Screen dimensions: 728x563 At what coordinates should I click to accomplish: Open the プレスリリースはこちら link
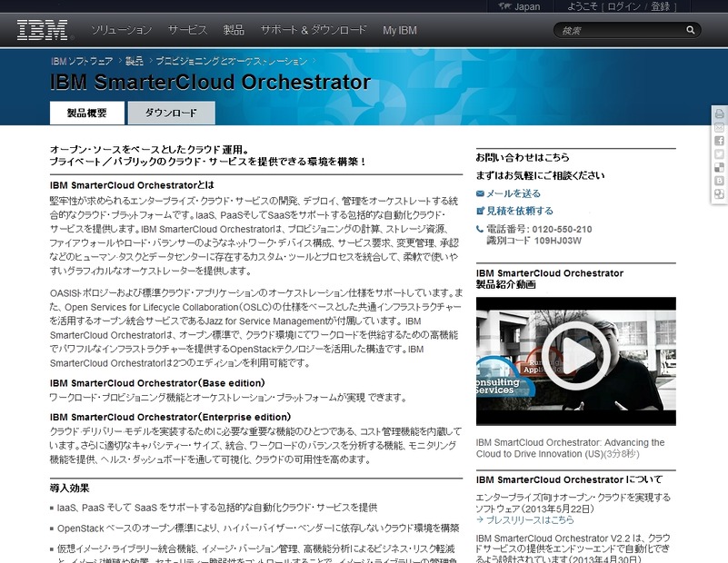[x=530, y=520]
